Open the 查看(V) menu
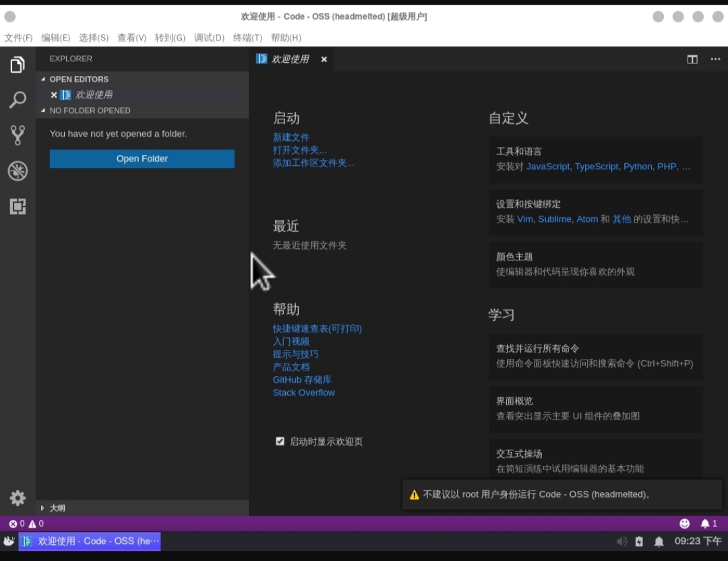 tap(132, 38)
